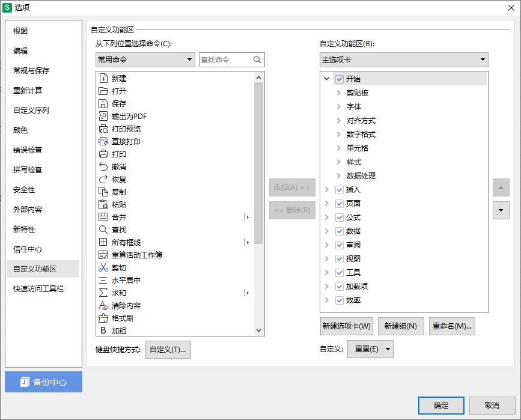
Task: Open the 备份中心 panel
Action: (43, 382)
